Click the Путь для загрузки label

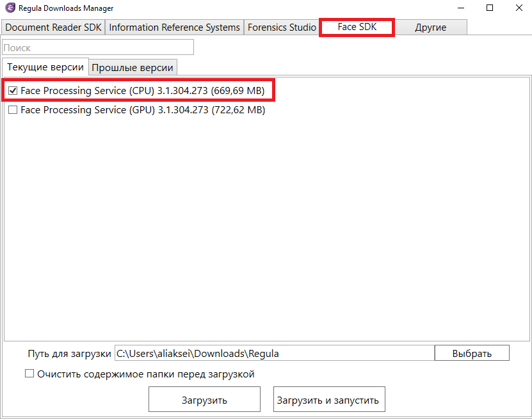click(x=70, y=354)
